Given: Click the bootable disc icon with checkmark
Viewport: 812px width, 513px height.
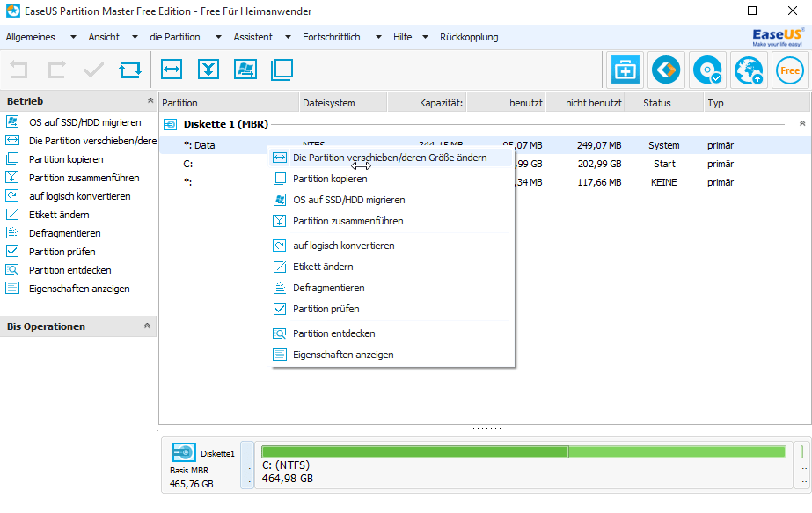Looking at the screenshot, I should coord(707,70).
